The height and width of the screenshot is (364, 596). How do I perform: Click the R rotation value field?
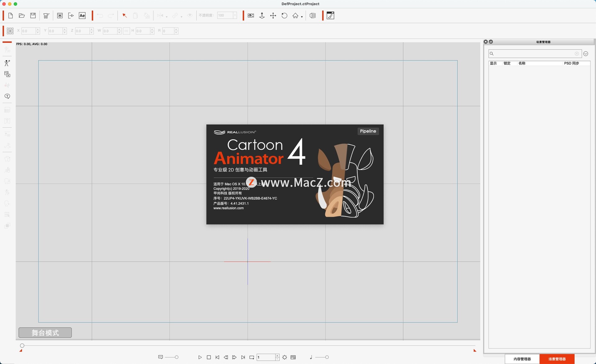click(168, 31)
